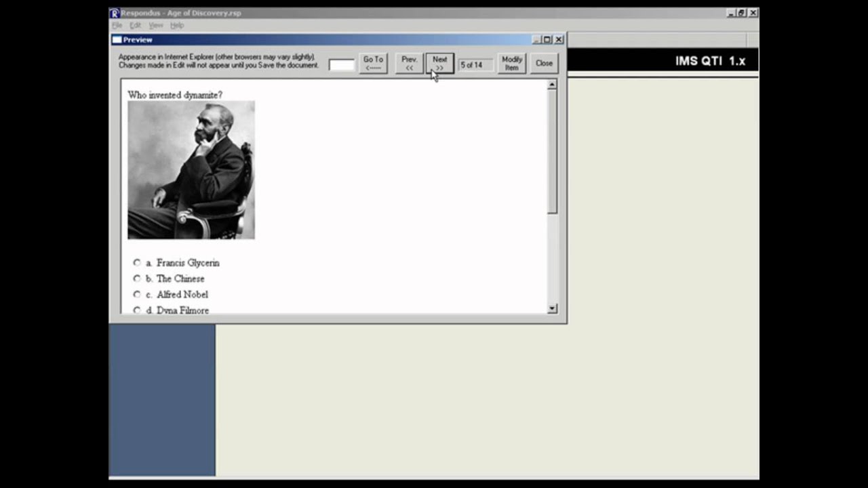Viewport: 868px width, 488px height.
Task: Minimize the Preview dialog window
Action: click(x=536, y=40)
